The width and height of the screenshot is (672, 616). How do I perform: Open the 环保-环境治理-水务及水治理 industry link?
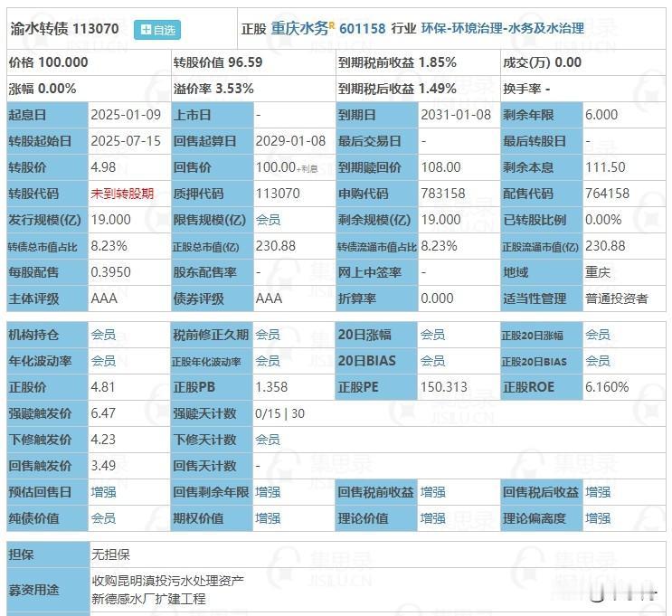[503, 28]
